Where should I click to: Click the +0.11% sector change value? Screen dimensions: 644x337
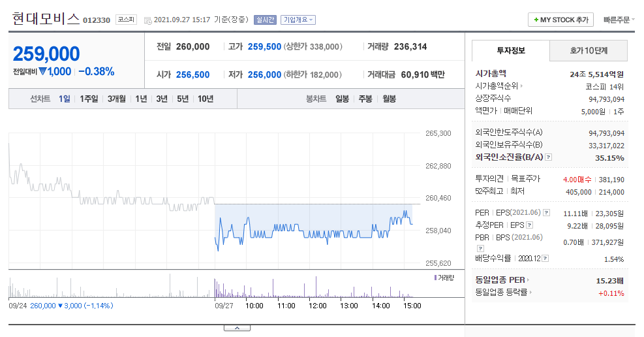click(x=611, y=293)
